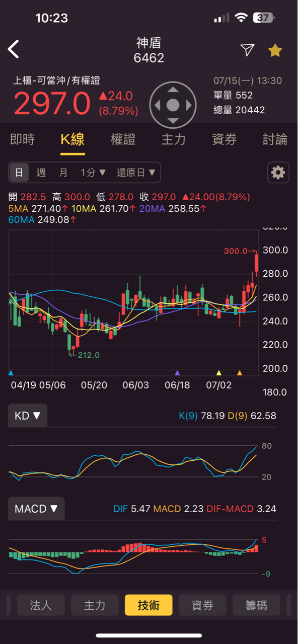Select the 週 weekly period option
298x644 pixels.
pos(41,173)
